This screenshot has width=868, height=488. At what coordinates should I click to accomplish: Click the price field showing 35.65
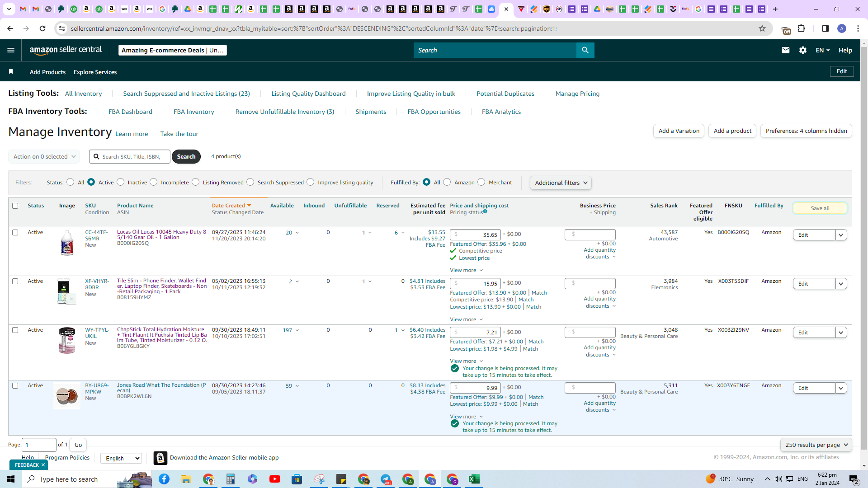(x=475, y=235)
